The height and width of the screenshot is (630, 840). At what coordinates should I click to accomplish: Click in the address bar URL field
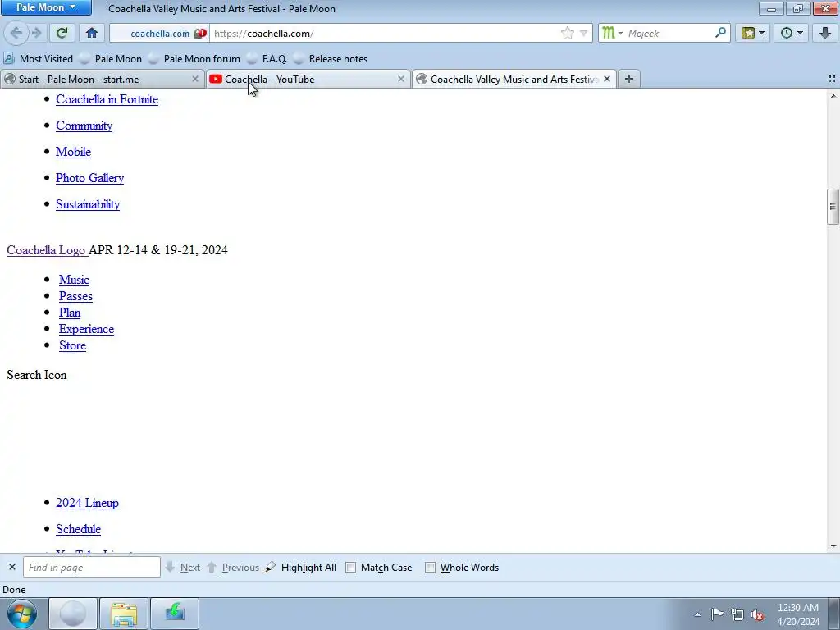click(x=385, y=33)
